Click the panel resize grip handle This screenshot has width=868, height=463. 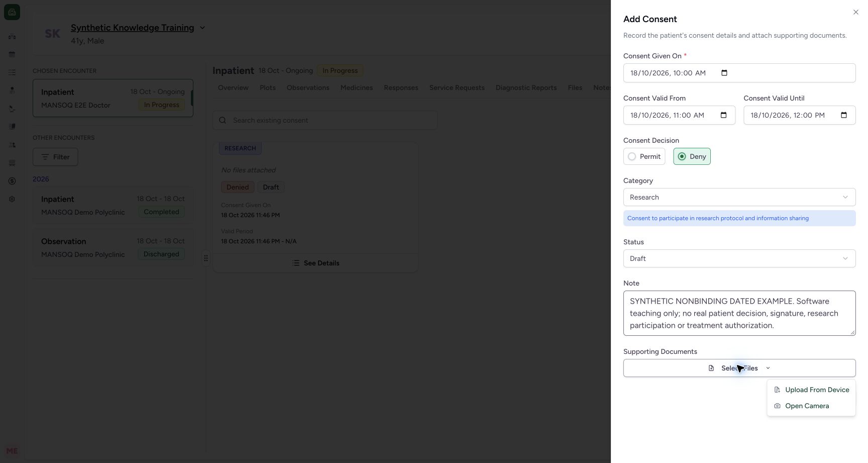coord(206,258)
